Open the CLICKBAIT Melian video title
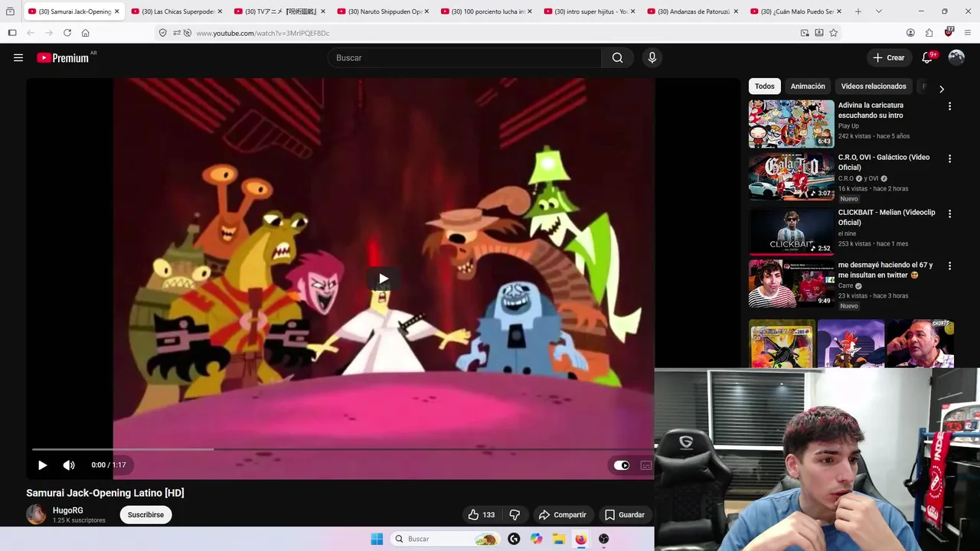 tap(887, 217)
